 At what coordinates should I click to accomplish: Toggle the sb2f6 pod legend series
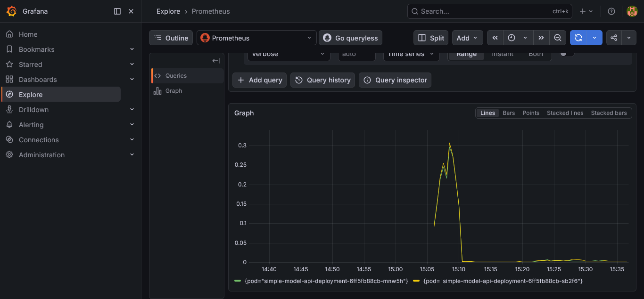(x=503, y=281)
